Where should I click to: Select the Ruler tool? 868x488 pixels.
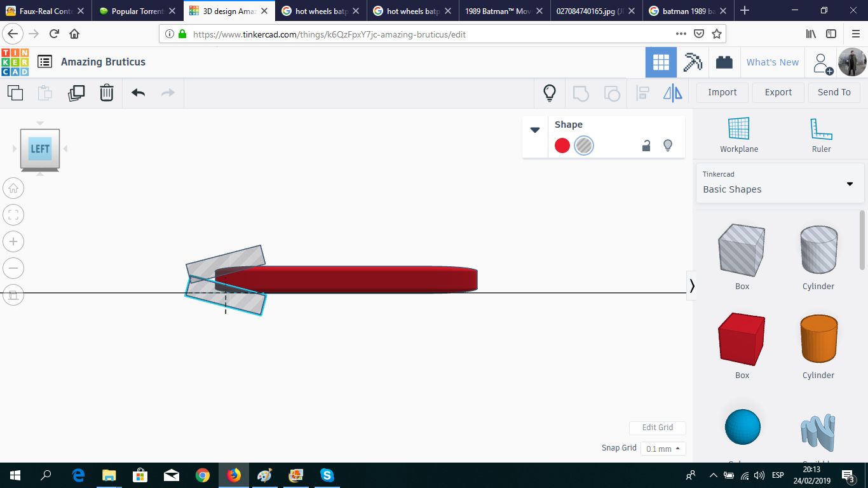821,135
